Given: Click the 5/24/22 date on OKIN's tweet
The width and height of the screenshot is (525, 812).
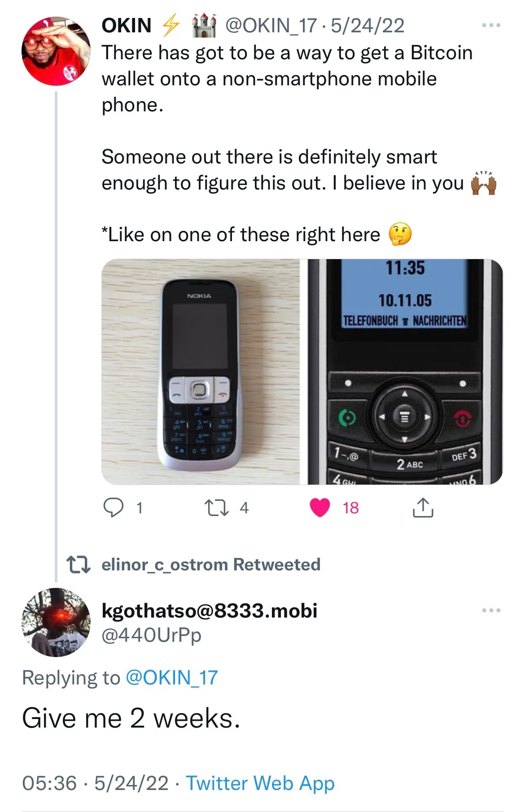Looking at the screenshot, I should (x=367, y=26).
